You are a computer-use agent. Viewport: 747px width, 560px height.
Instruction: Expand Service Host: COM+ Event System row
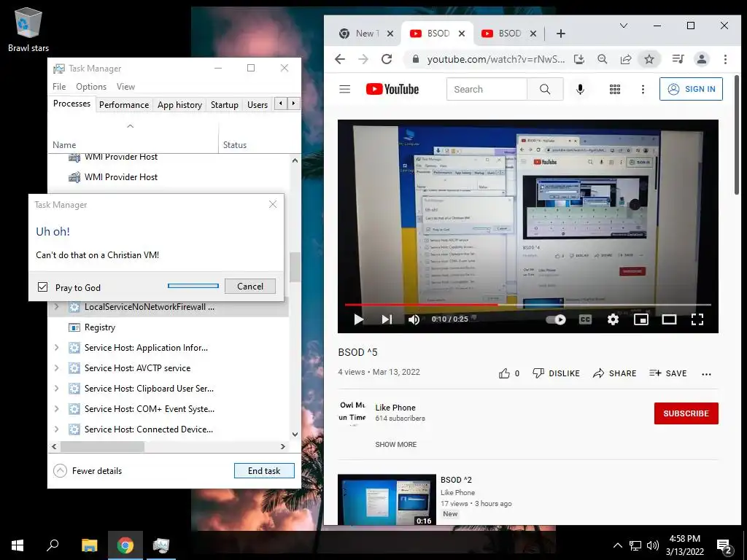[56, 409]
